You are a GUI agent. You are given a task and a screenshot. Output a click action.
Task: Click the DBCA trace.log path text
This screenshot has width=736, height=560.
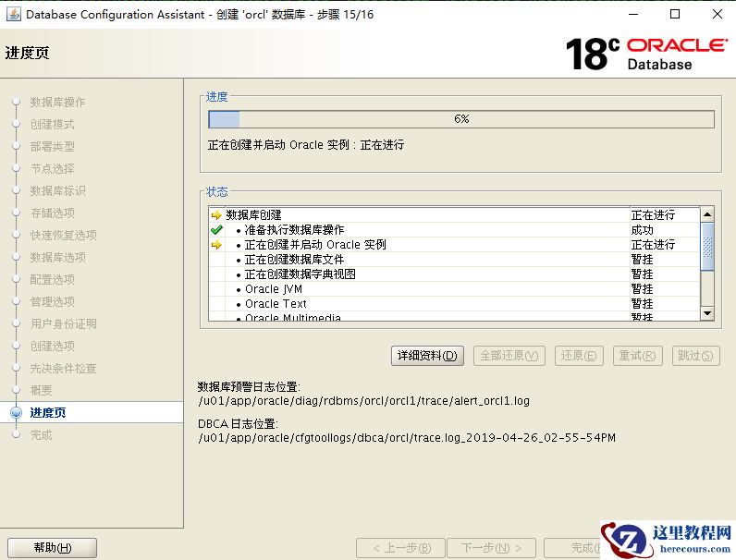tap(407, 438)
